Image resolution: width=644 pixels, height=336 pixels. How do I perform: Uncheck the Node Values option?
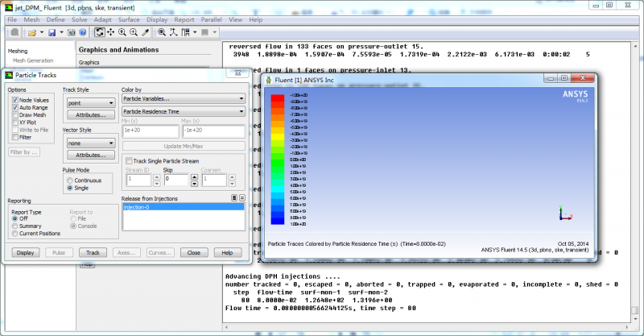tap(15, 100)
